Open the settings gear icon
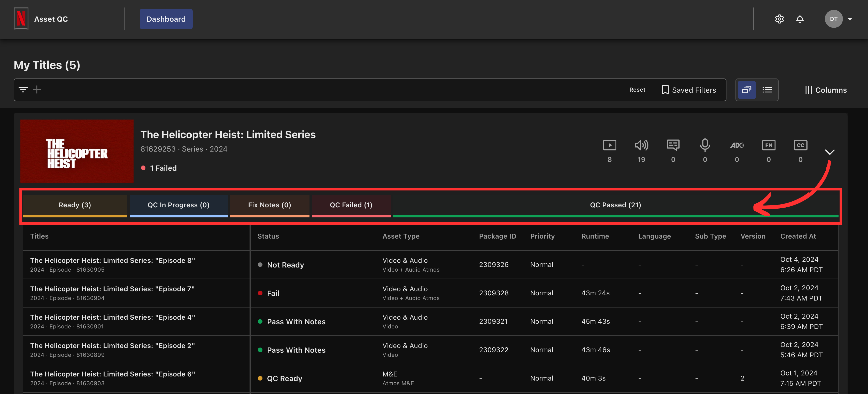 coord(779,19)
